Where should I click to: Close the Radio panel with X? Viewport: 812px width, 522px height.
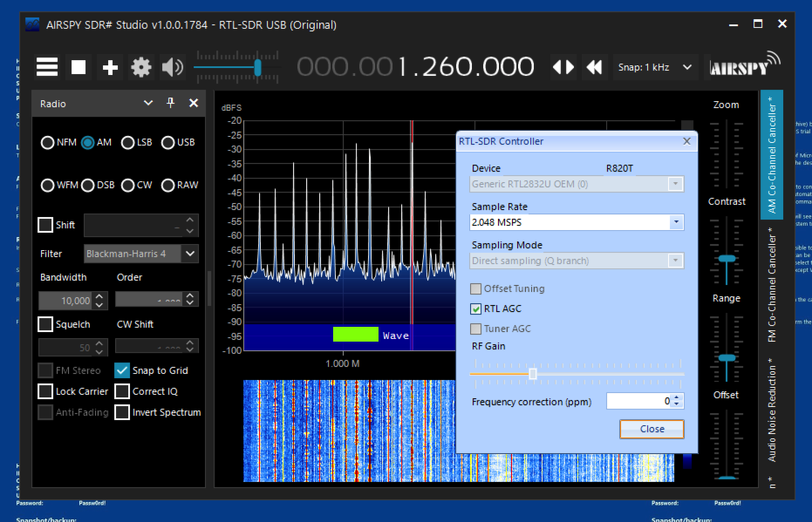point(194,103)
